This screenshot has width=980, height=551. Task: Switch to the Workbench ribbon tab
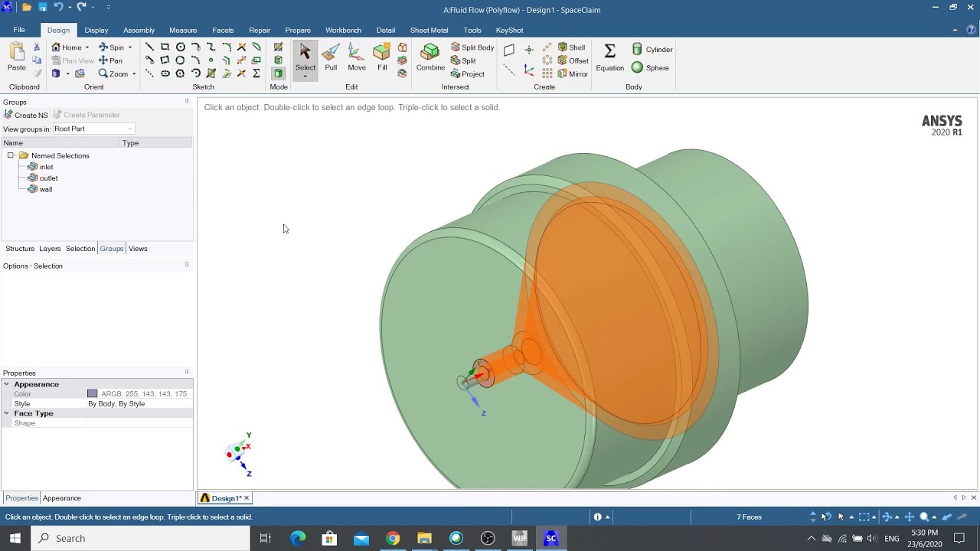[x=343, y=30]
